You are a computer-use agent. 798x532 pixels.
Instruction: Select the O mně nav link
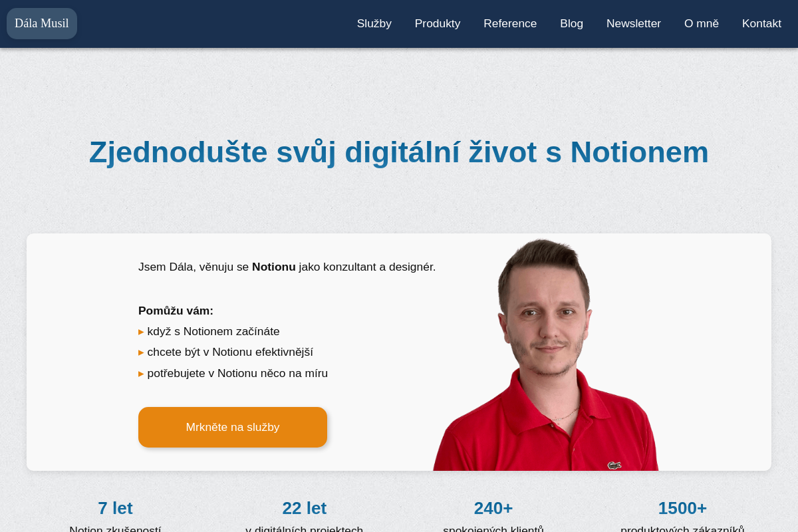tap(702, 23)
